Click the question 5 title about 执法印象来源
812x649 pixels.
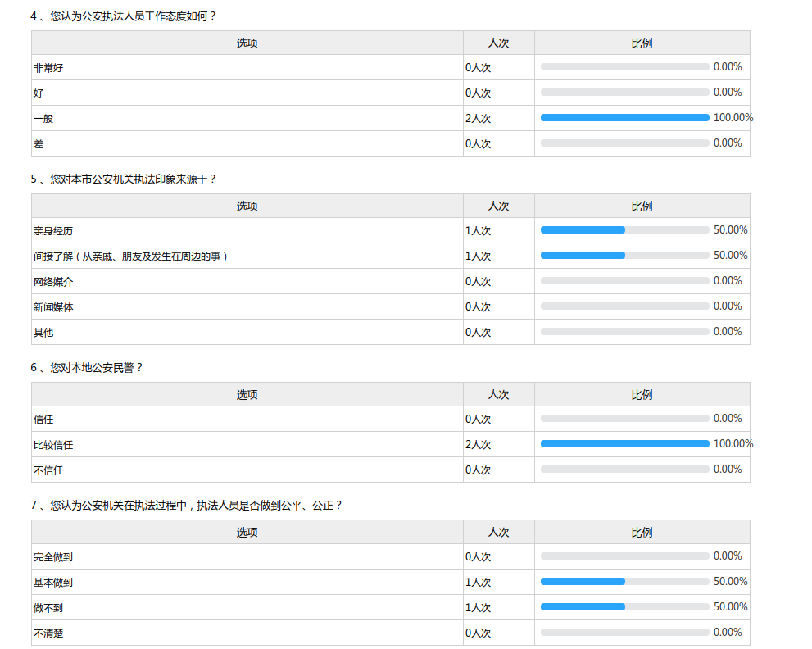pos(124,179)
